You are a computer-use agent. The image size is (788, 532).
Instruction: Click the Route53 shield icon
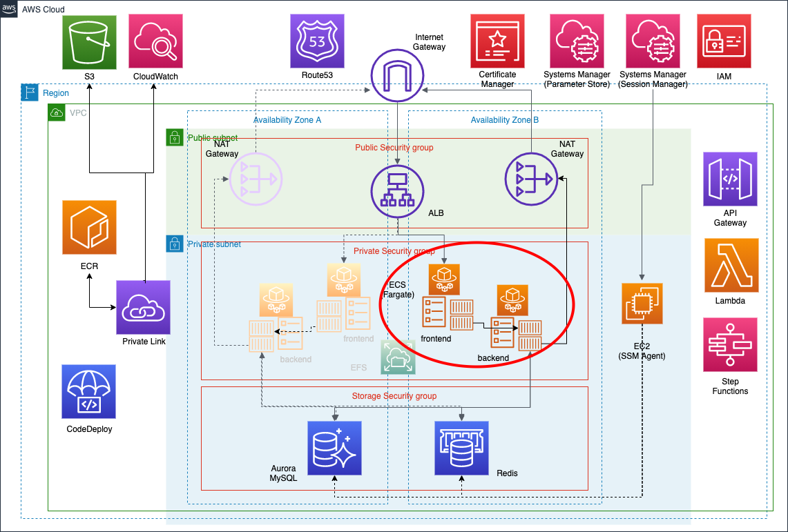pos(317,41)
